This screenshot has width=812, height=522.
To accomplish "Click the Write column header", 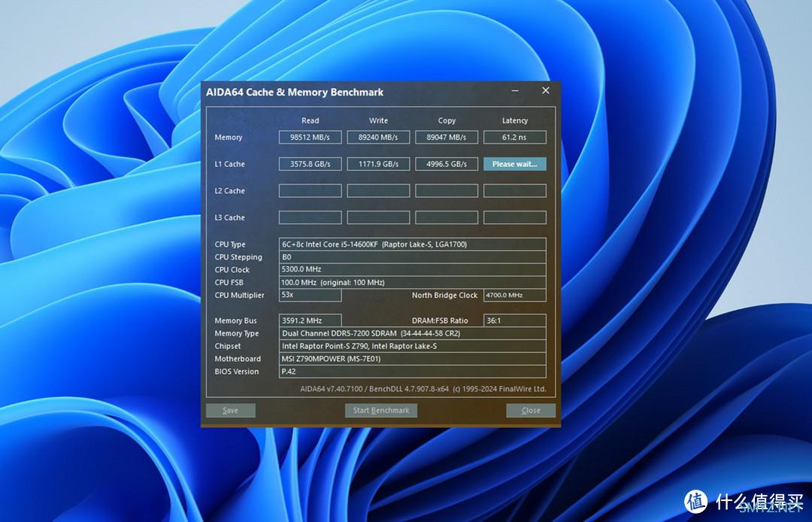I will (378, 120).
